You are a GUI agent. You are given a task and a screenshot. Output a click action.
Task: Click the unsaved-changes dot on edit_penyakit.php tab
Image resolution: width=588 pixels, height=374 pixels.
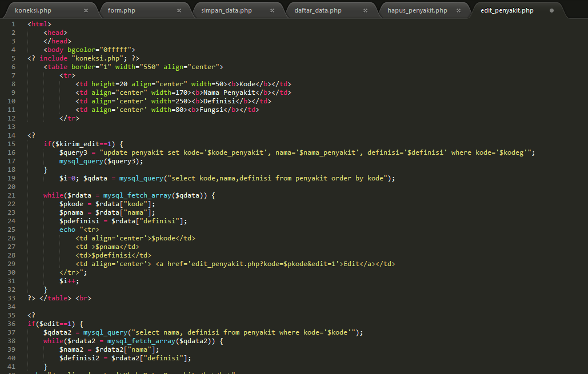551,10
